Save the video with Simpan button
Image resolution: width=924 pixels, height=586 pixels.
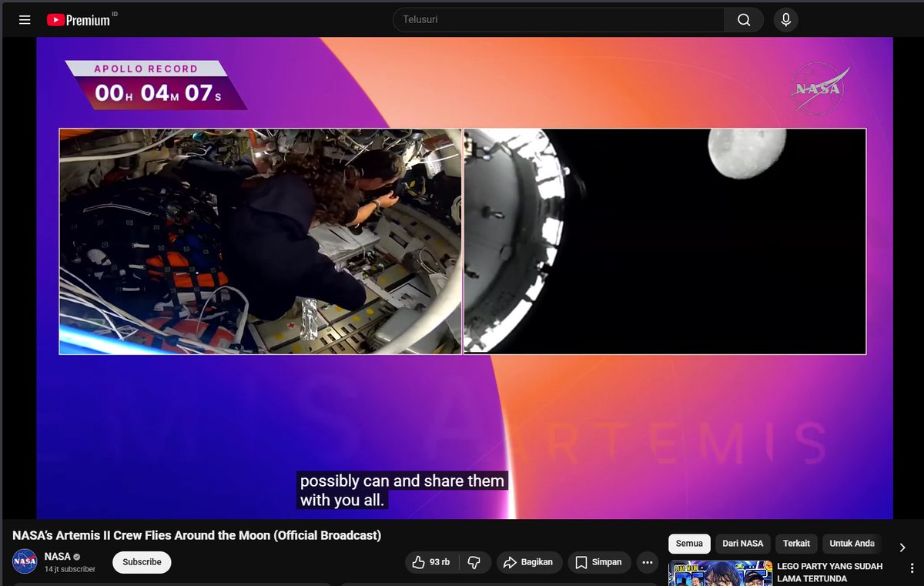[x=599, y=562]
